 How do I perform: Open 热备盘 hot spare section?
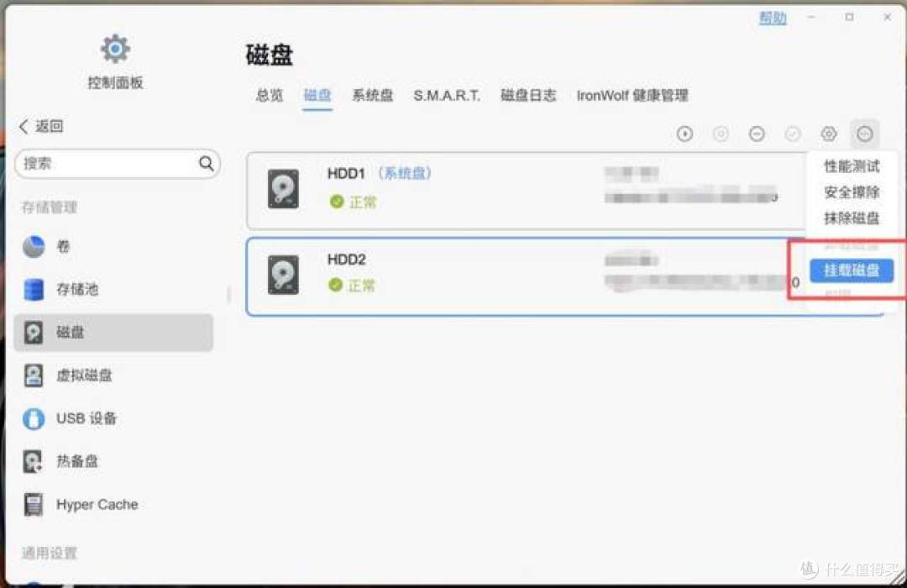click(x=113, y=461)
